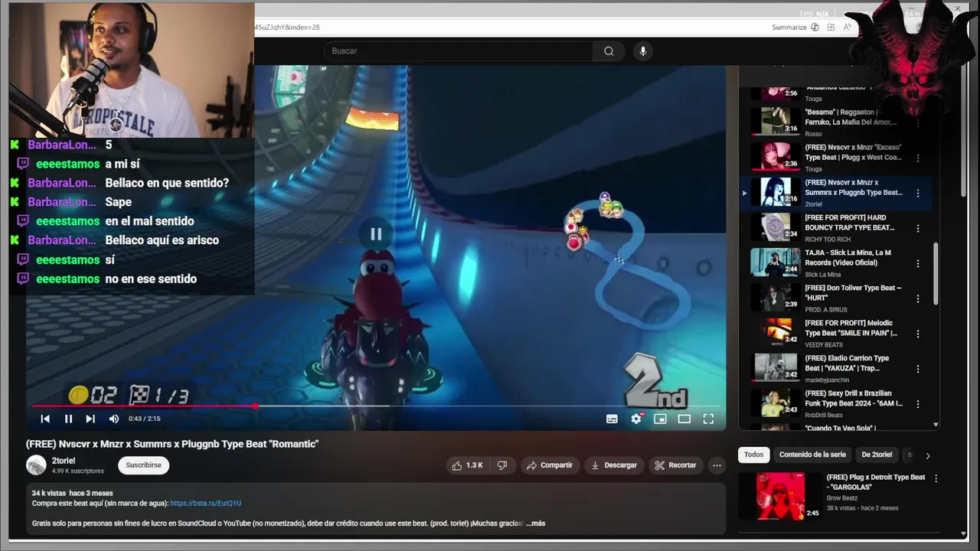Screen dimensions: 980x551
Task: Enter fullscreen from the player controls
Action: (708, 419)
